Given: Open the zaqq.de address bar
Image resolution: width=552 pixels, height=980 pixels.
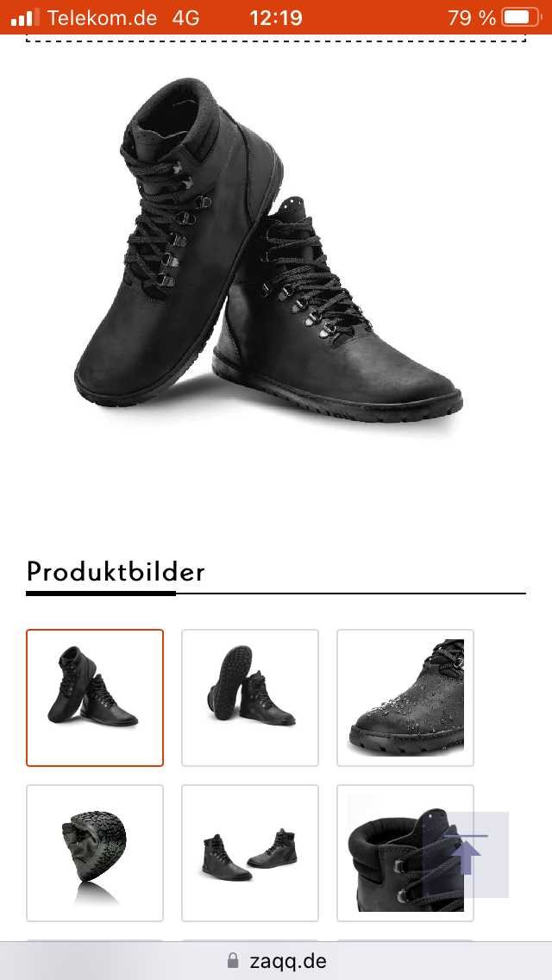Looking at the screenshot, I should (x=276, y=961).
